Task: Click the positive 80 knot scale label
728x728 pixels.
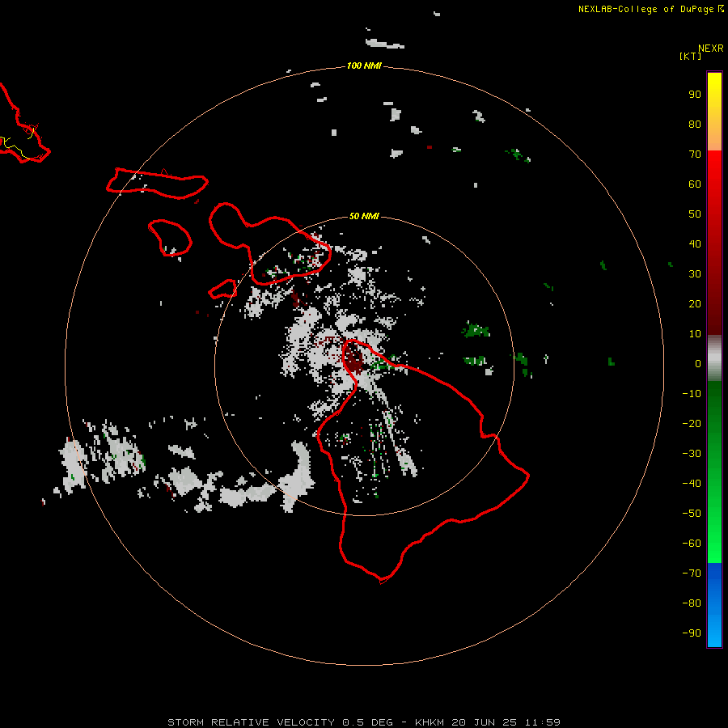Action: [x=695, y=125]
